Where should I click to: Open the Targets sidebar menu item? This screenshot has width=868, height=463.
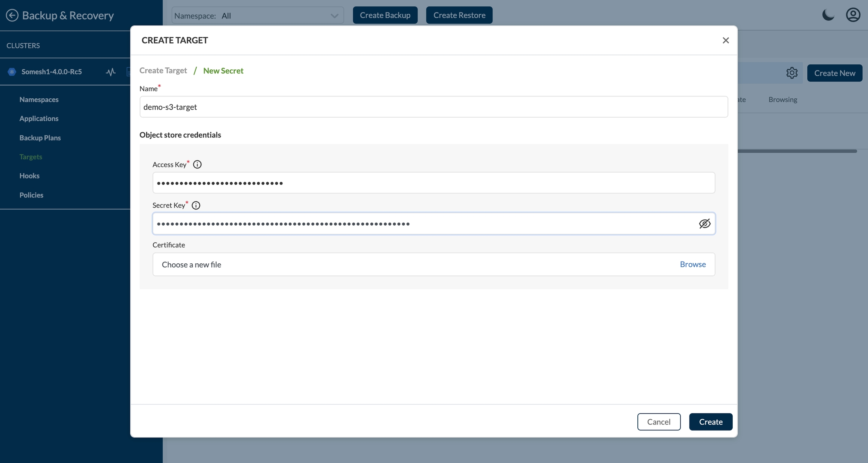tap(31, 157)
